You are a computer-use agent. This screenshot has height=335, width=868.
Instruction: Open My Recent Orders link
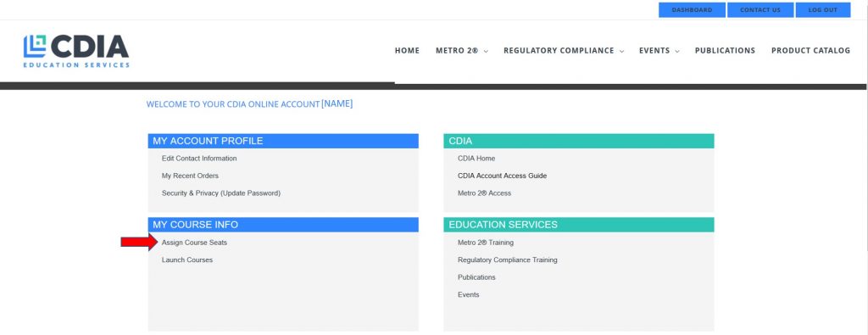[x=190, y=176]
